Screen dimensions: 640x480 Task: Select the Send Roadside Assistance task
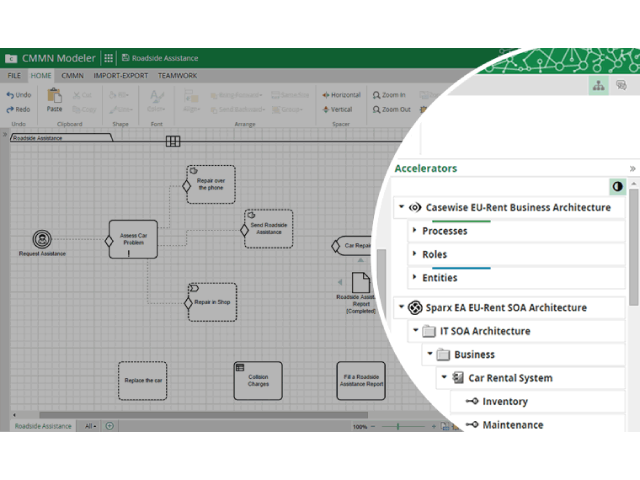point(269,229)
